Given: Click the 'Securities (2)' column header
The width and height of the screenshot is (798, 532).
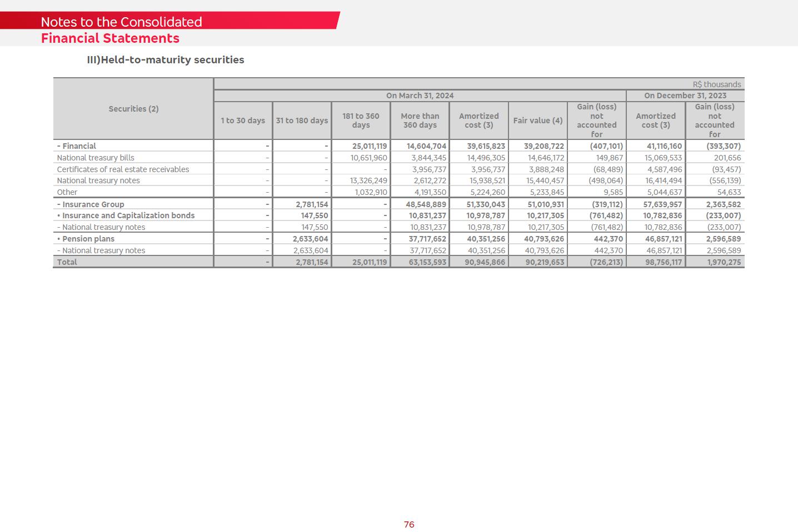Looking at the screenshot, I should point(133,109).
